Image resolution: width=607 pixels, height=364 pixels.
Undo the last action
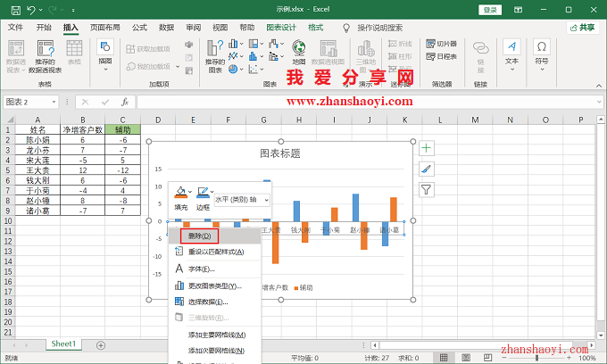pos(31,10)
